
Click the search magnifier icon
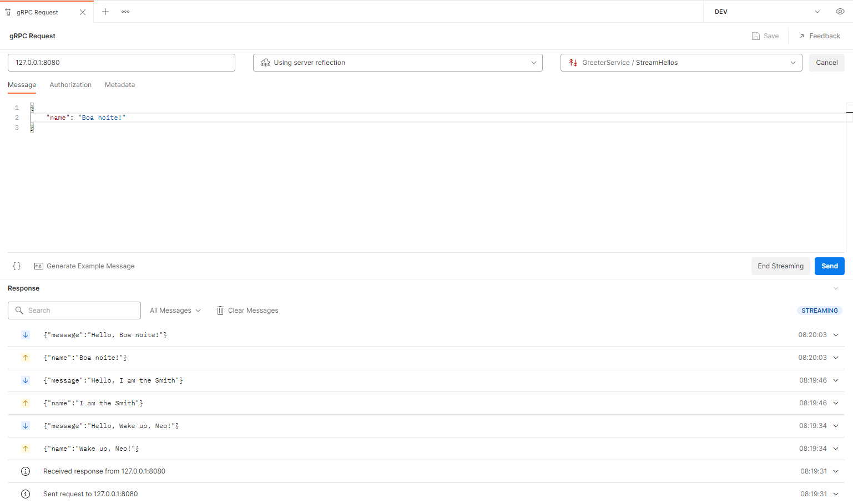coord(19,310)
